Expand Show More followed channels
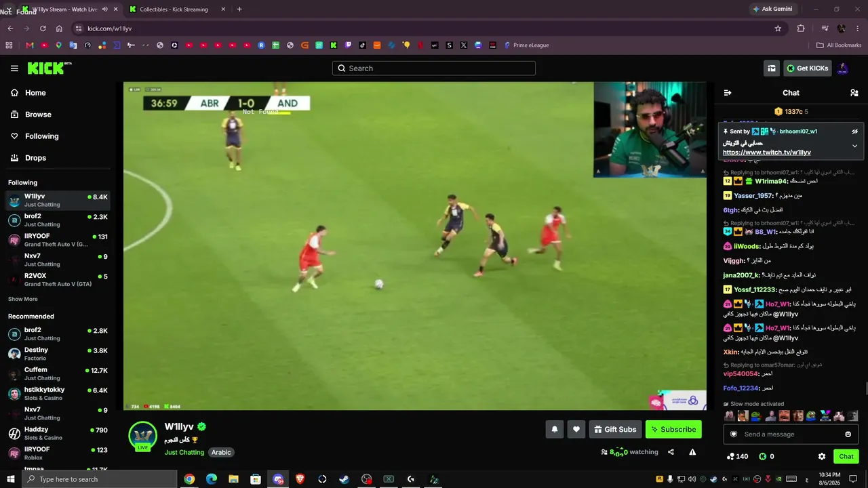The image size is (868, 488). (23, 299)
